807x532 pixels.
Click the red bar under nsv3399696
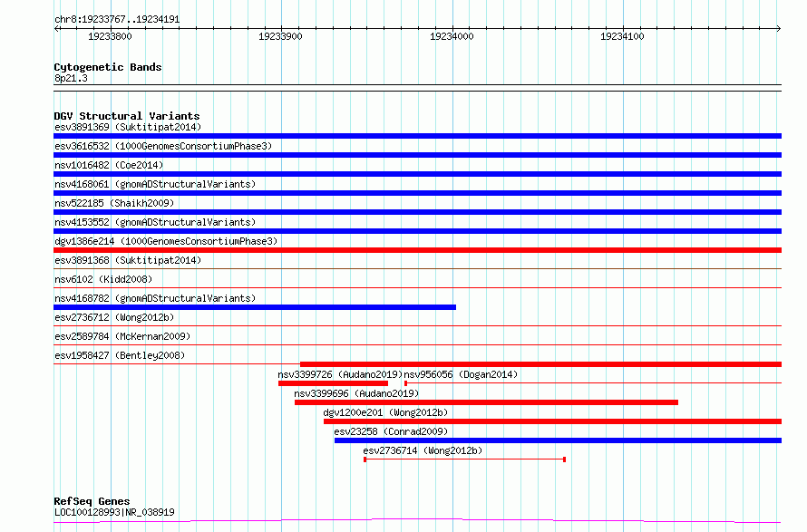tap(486, 402)
